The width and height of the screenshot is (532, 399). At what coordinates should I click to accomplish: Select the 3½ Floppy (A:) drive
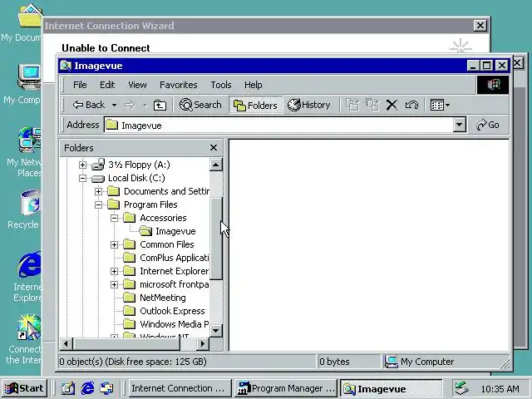[139, 165]
